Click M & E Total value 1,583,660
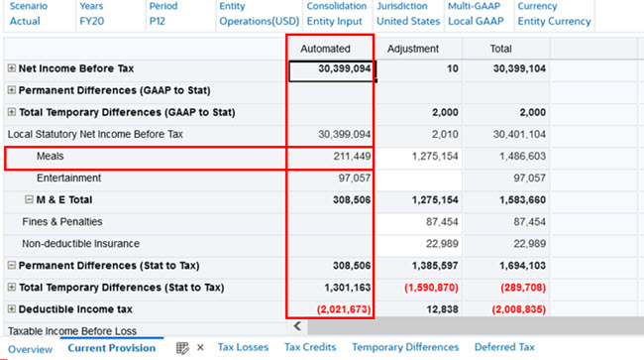The width and height of the screenshot is (644, 360). 522,199
